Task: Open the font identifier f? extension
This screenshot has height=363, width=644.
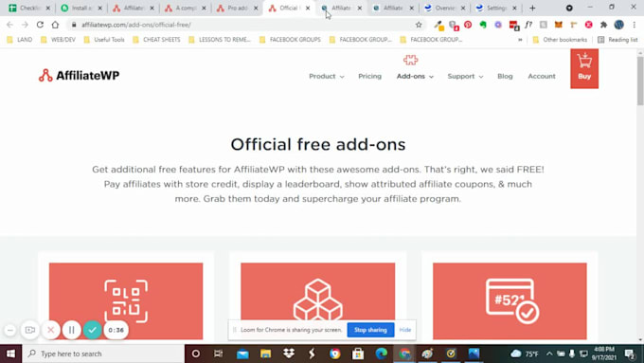Action: tap(528, 25)
